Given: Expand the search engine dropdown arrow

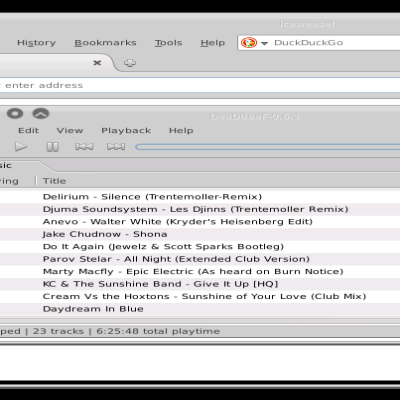Looking at the screenshot, I should click(265, 43).
